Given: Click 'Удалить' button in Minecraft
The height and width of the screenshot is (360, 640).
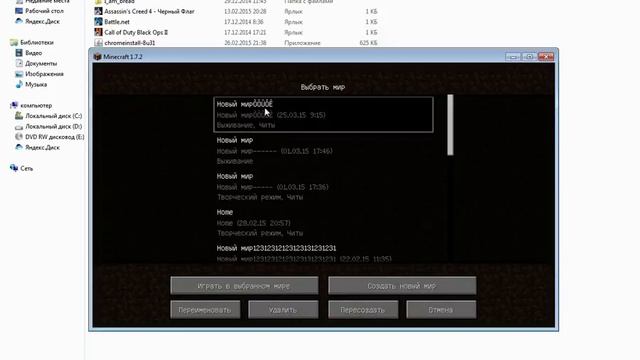Looking at the screenshot, I should (x=283, y=310).
